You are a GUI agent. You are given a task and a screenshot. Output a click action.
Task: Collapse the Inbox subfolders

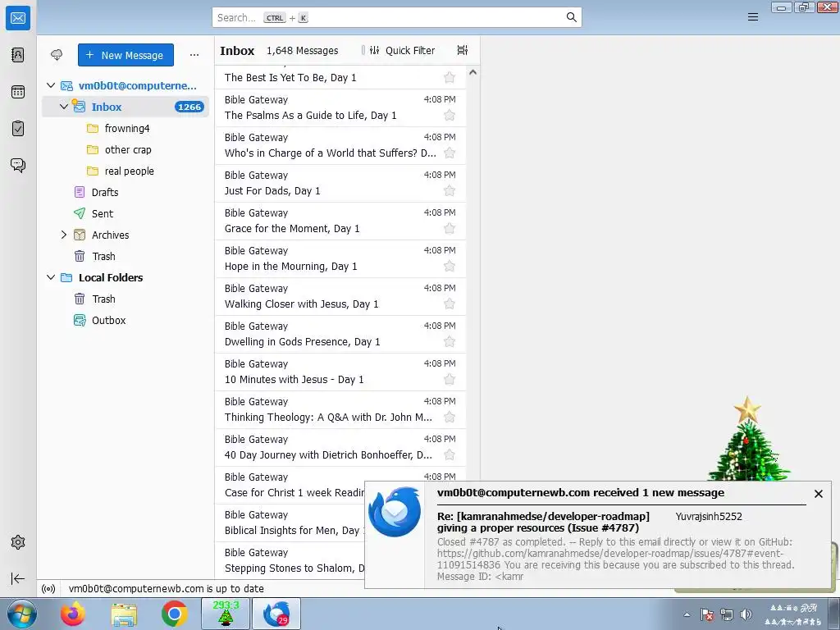coord(64,107)
